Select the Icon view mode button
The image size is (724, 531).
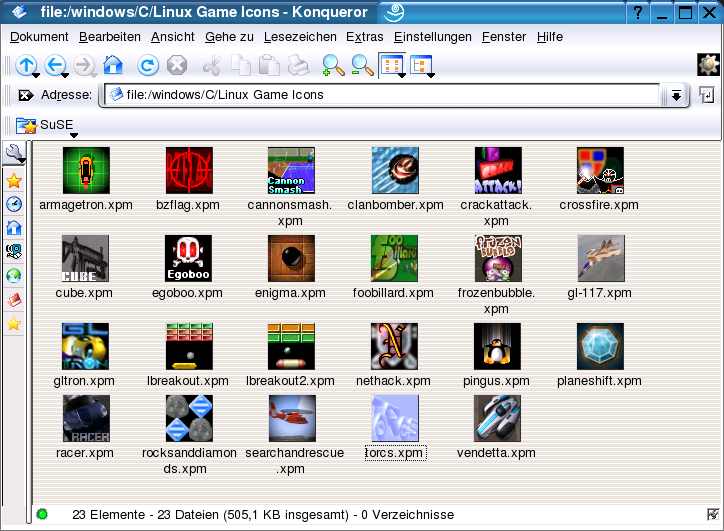point(391,65)
